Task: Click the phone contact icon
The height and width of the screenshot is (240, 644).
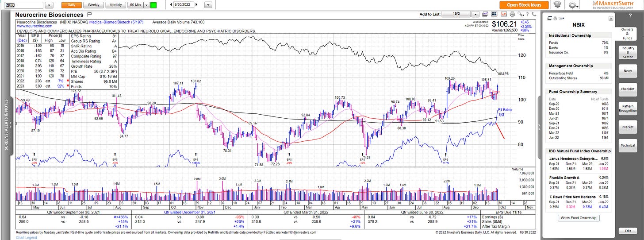Action: coord(534,14)
